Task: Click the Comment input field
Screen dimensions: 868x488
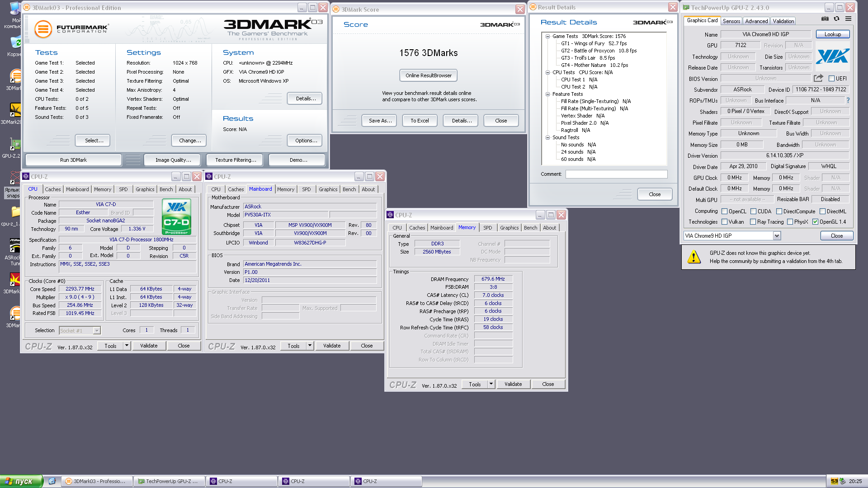Action: pos(616,174)
